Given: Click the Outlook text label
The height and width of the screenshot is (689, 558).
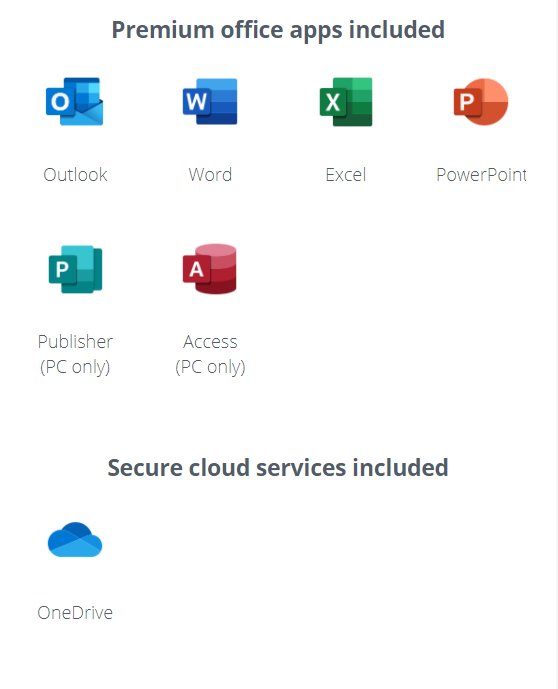Looking at the screenshot, I should coord(75,175).
